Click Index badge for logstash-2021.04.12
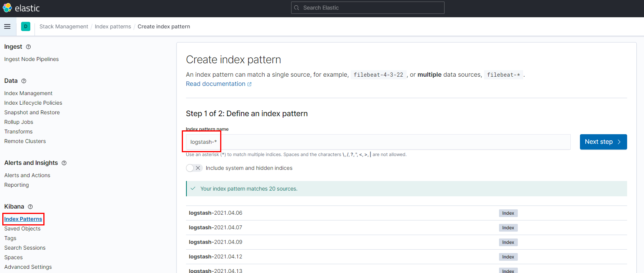Screen dimensions: 644x273 coord(508,257)
